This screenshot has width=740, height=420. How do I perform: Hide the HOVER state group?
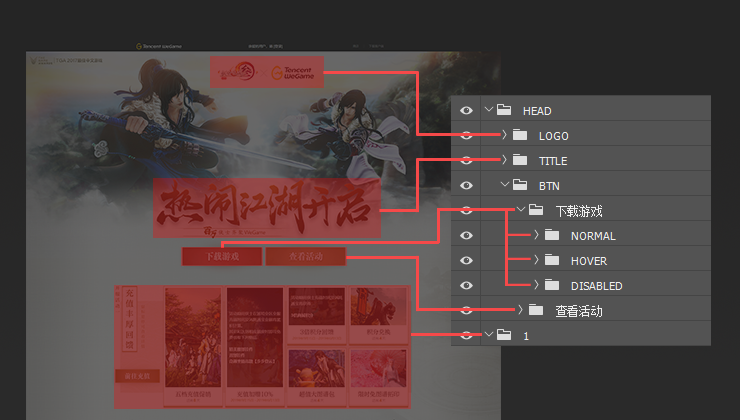(466, 260)
